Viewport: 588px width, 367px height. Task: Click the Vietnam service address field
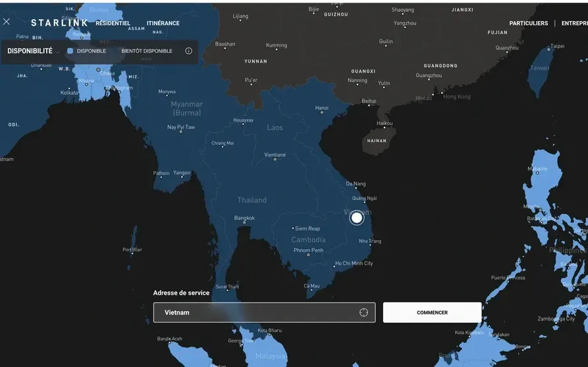point(254,312)
